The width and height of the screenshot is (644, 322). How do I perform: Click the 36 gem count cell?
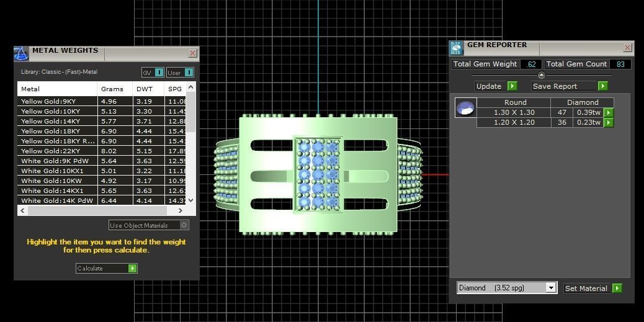click(x=562, y=122)
